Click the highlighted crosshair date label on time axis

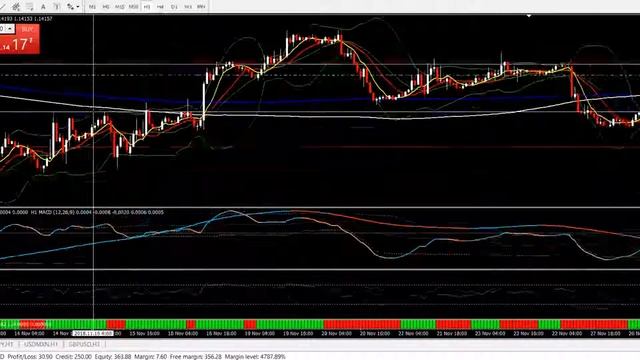pos(92,333)
